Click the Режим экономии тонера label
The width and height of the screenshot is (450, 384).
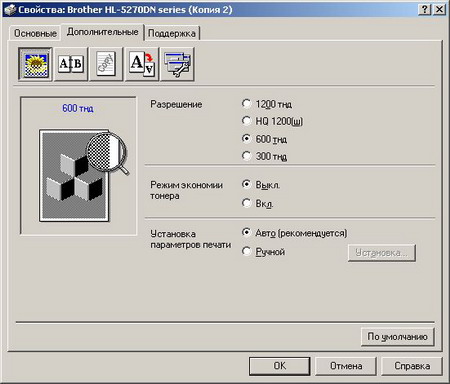186,190
